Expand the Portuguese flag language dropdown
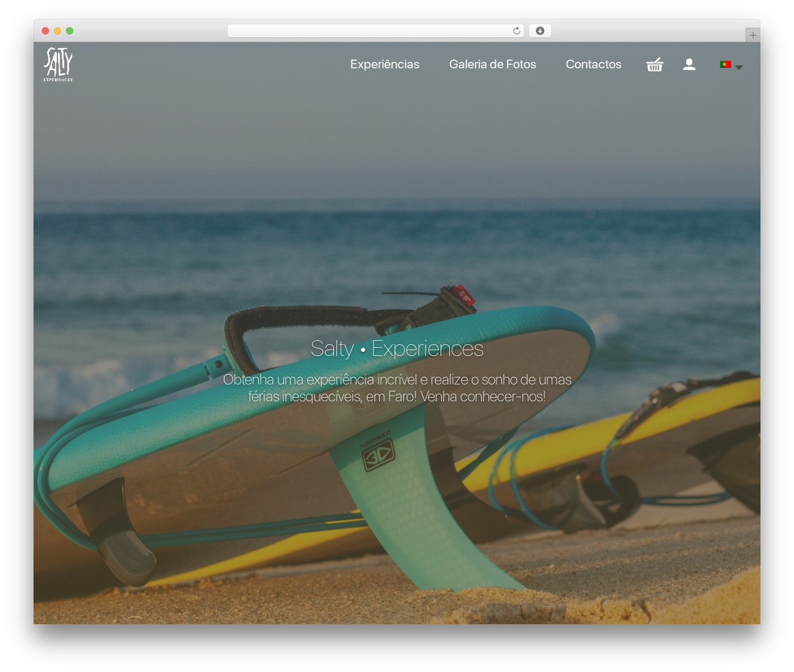794x672 pixels. click(x=731, y=64)
